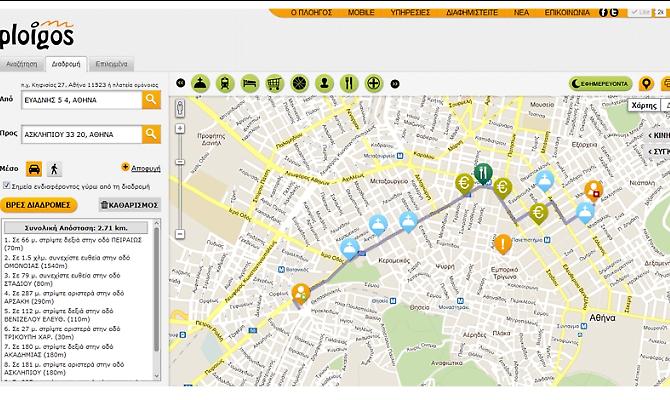Select the train transport category icon

(225, 83)
